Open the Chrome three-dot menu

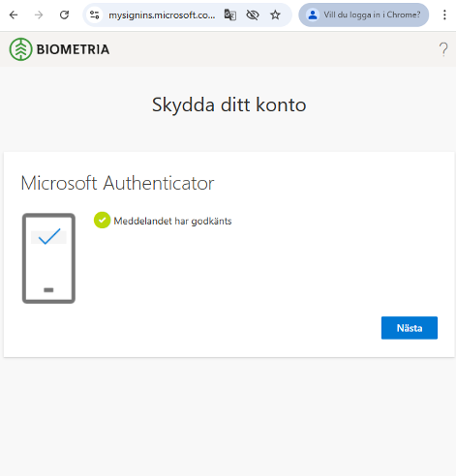click(444, 15)
